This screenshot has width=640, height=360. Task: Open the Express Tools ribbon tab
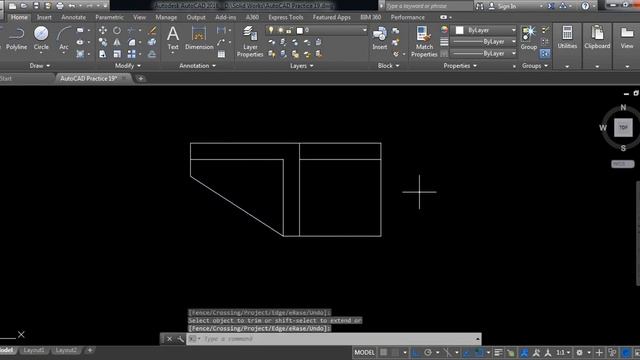coord(286,18)
